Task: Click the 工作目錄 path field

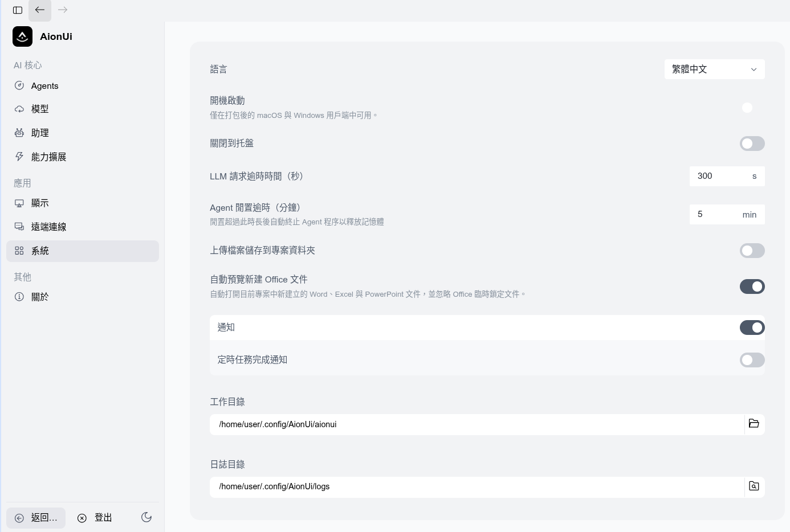Action: 477,424
